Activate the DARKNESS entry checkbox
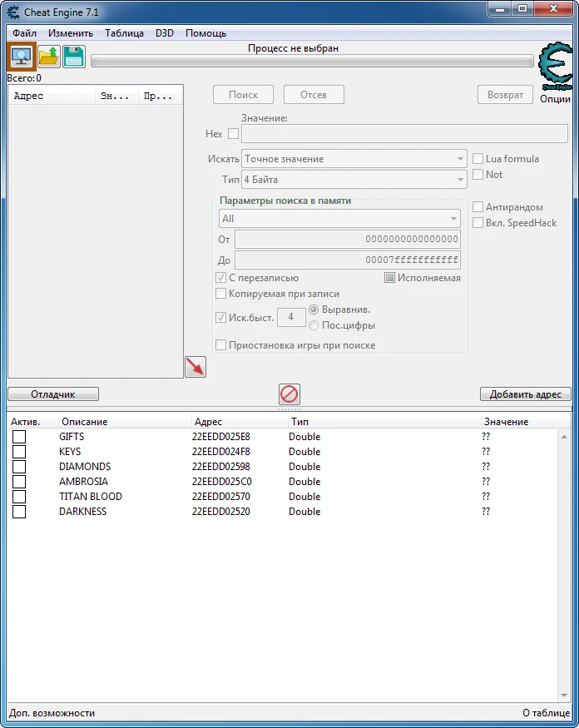The height and width of the screenshot is (728, 579). pyautogui.click(x=19, y=511)
